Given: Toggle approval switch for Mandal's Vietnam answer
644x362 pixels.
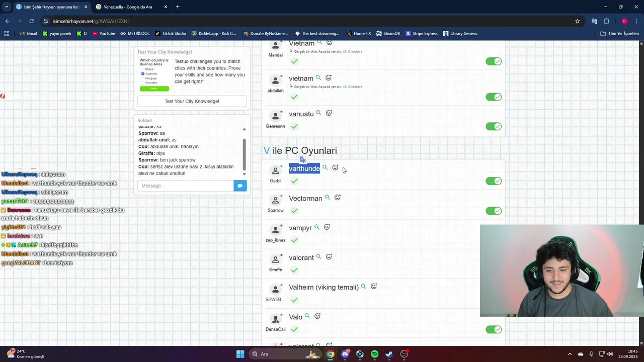Looking at the screenshot, I should coord(494,61).
